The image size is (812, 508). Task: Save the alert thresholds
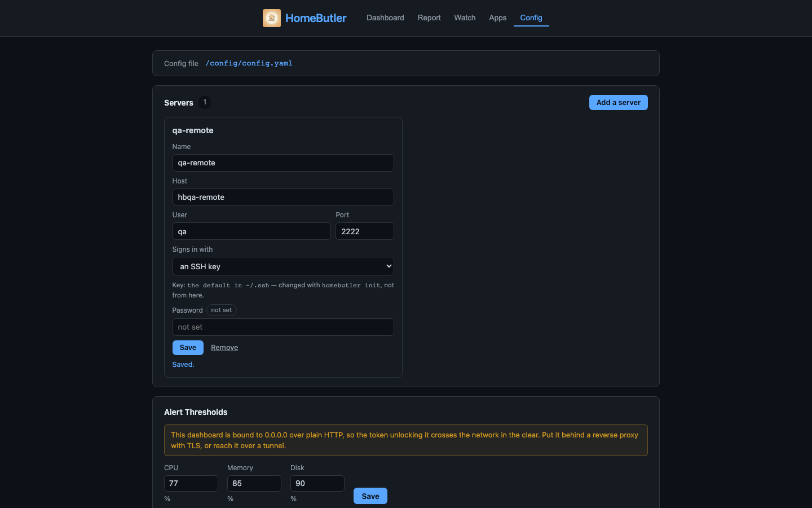[x=370, y=496]
